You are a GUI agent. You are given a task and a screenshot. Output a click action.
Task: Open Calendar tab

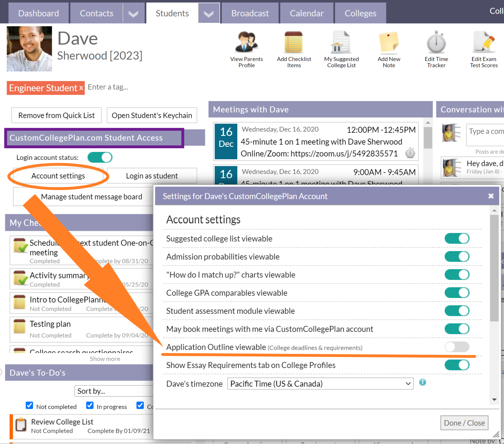(x=307, y=13)
